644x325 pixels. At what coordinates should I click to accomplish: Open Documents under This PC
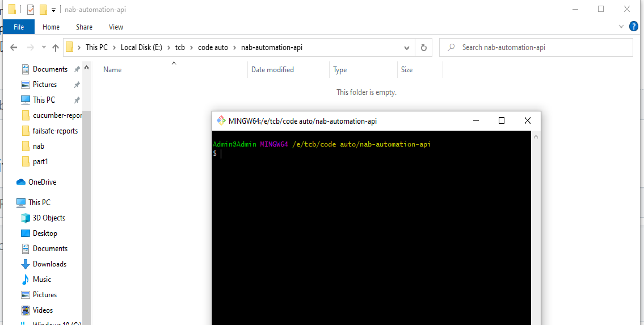(50, 249)
